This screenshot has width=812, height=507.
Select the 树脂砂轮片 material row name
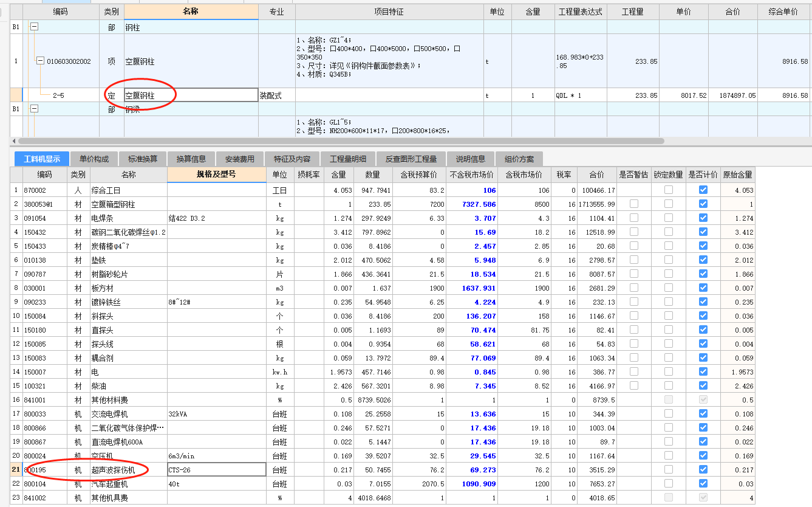click(x=129, y=274)
